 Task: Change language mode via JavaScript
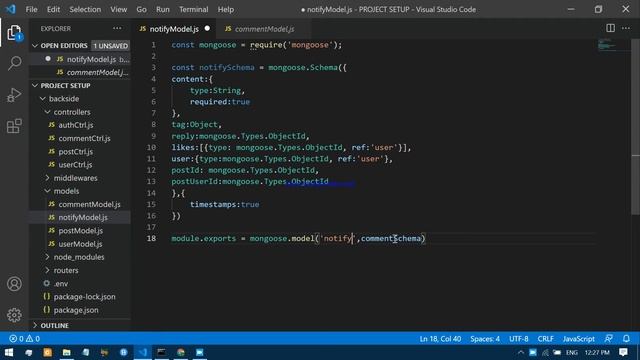click(578, 339)
